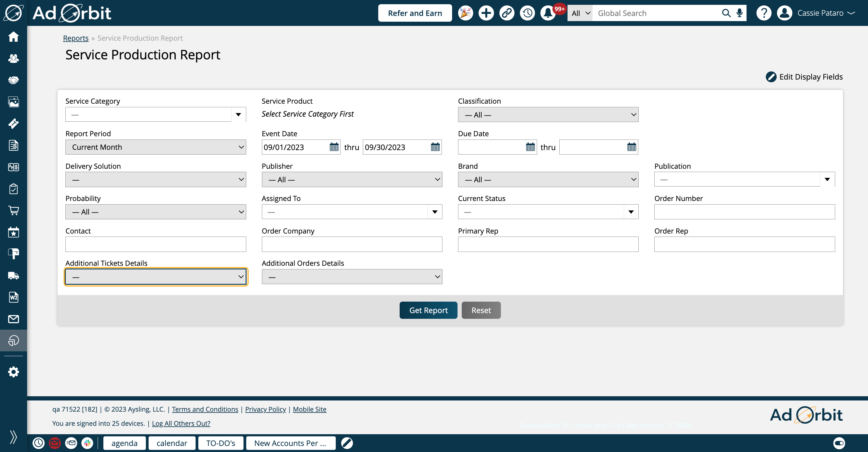
Task: Open the notifications bell icon
Action: [x=548, y=13]
